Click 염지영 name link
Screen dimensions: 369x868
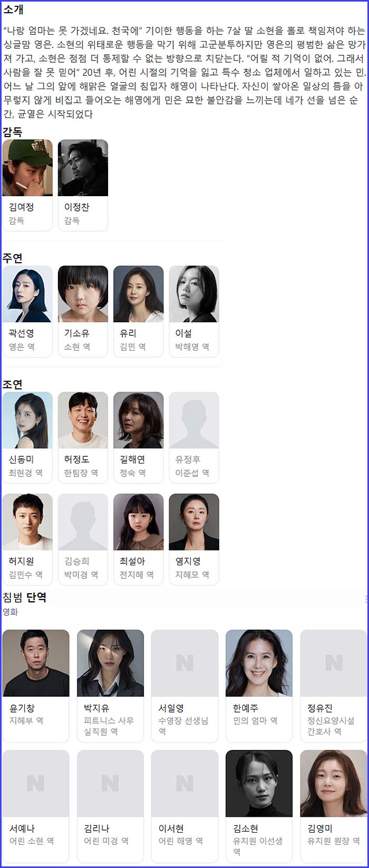pyautogui.click(x=188, y=561)
